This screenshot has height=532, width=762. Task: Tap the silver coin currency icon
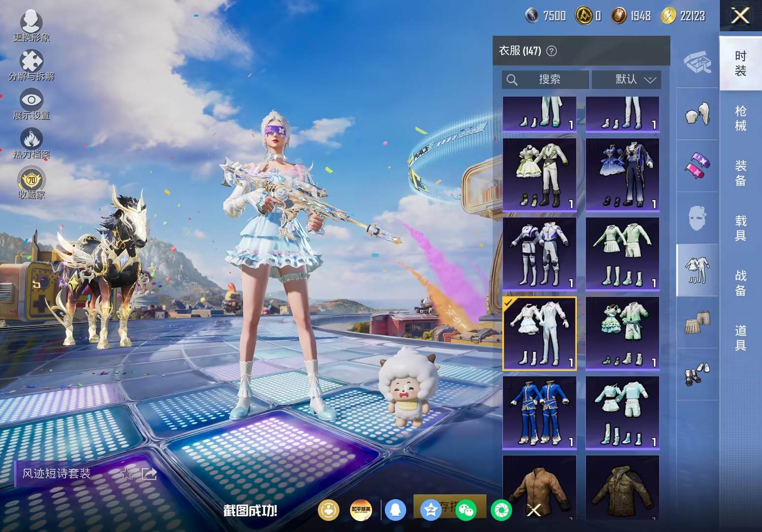pos(532,16)
